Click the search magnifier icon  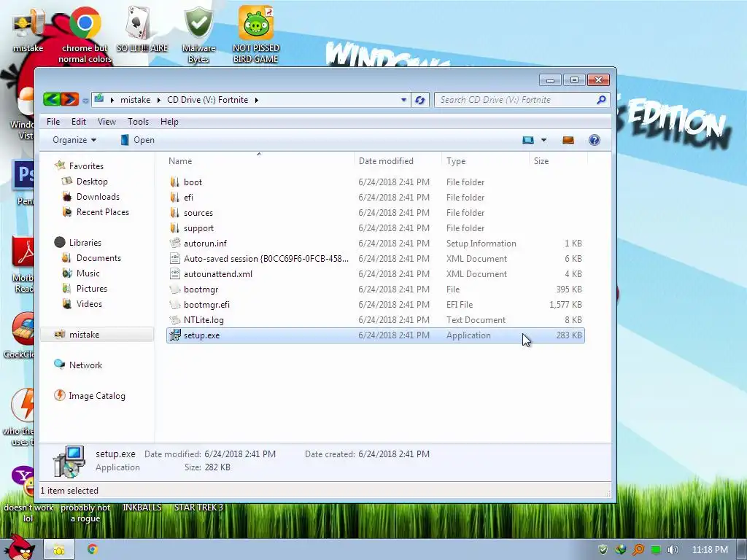[x=601, y=99]
